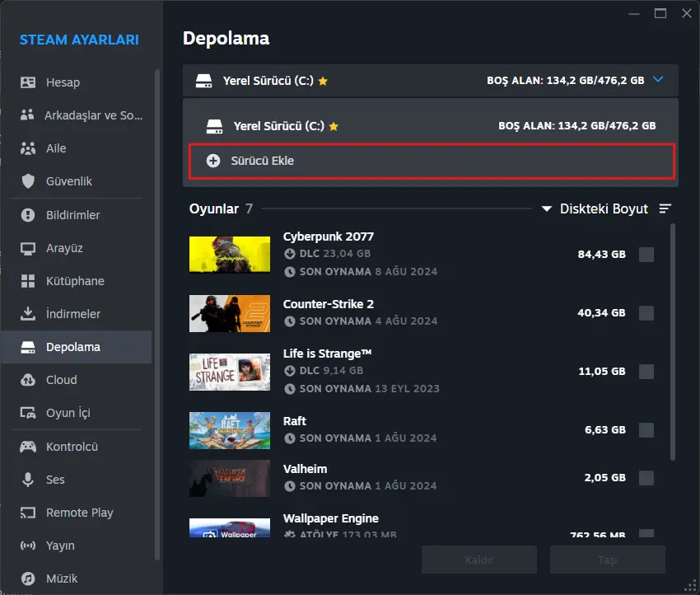
Task: Tick the Counter-Strike 2 checkbox
Action: point(646,313)
